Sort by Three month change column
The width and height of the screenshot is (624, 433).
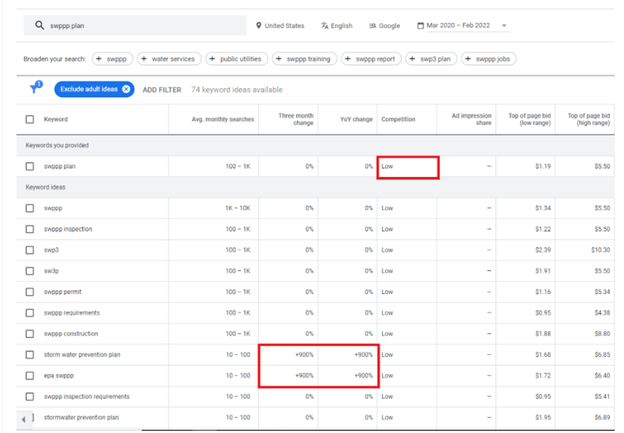296,119
